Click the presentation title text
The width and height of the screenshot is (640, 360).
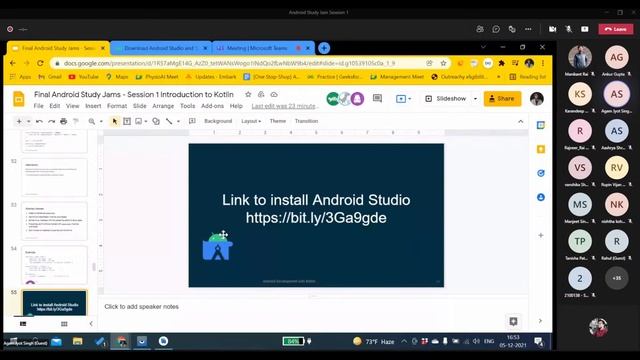tap(134, 94)
